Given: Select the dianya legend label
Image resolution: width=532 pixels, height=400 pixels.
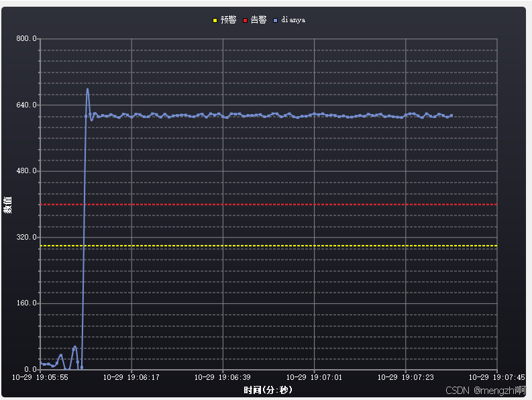Looking at the screenshot, I should click(293, 20).
